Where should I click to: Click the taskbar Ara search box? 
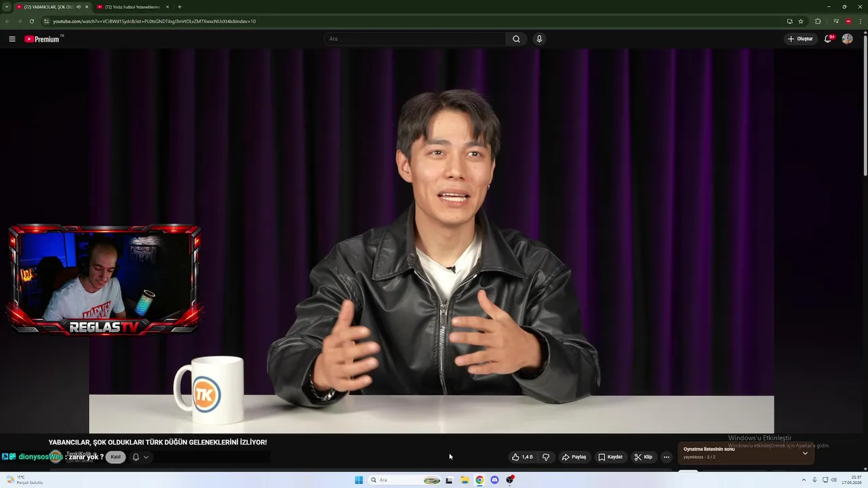pyautogui.click(x=405, y=480)
